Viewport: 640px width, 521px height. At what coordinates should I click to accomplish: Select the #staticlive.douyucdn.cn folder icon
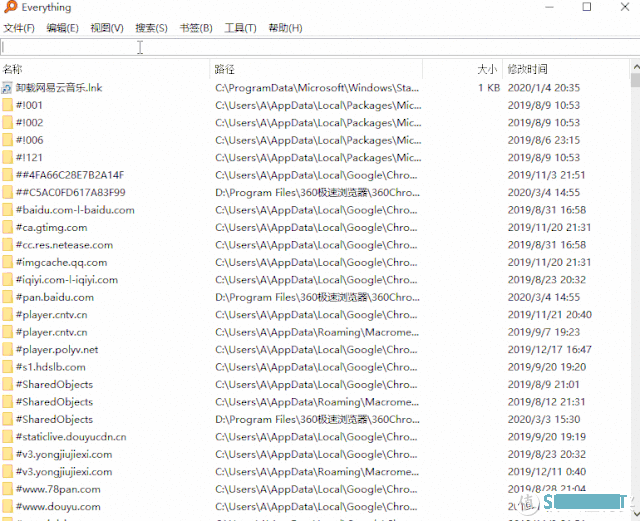pos(7,437)
